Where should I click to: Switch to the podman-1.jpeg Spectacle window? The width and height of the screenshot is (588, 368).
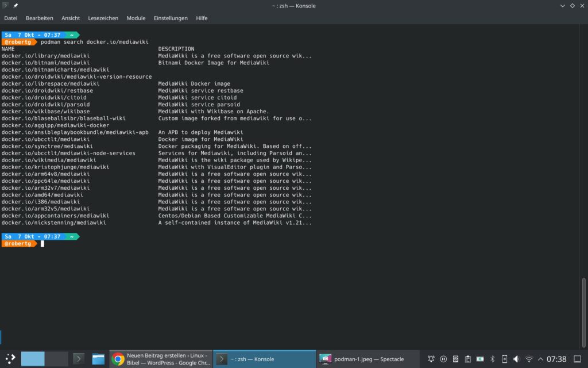[x=368, y=359]
